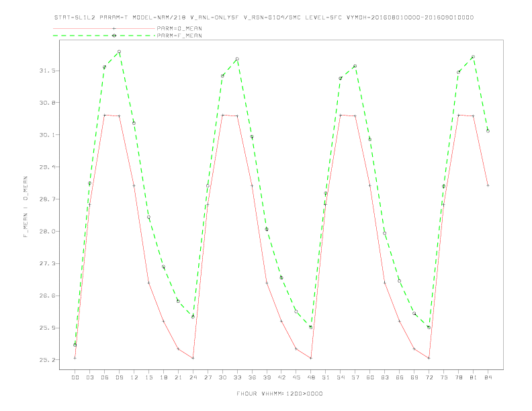532x411 pixels.
Task: Click the green dashed F_MEAN legend line sample
Action: pos(104,36)
